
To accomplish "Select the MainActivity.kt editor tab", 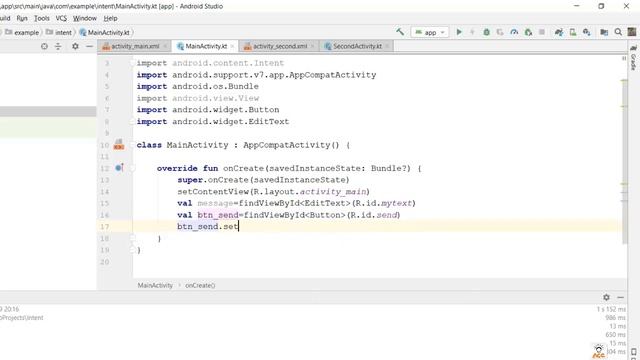I will click(x=206, y=47).
